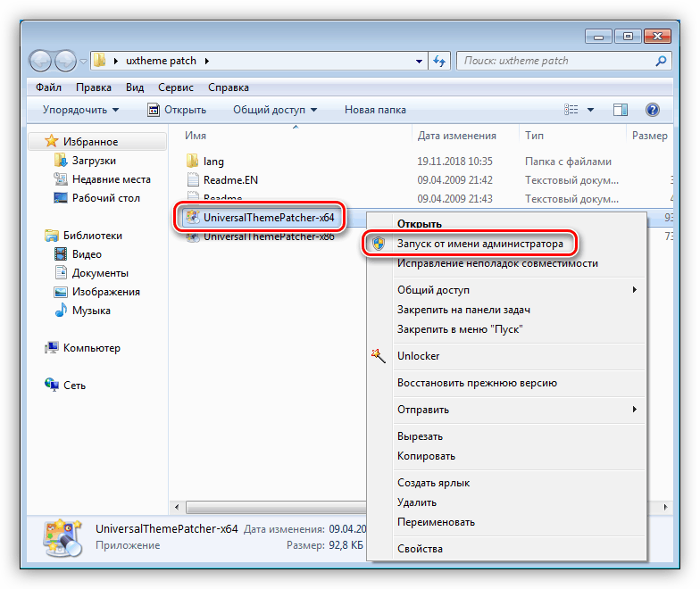Viewport: 700px width, 589px height.
Task: Open the Сервис menu
Action: pyautogui.click(x=175, y=87)
